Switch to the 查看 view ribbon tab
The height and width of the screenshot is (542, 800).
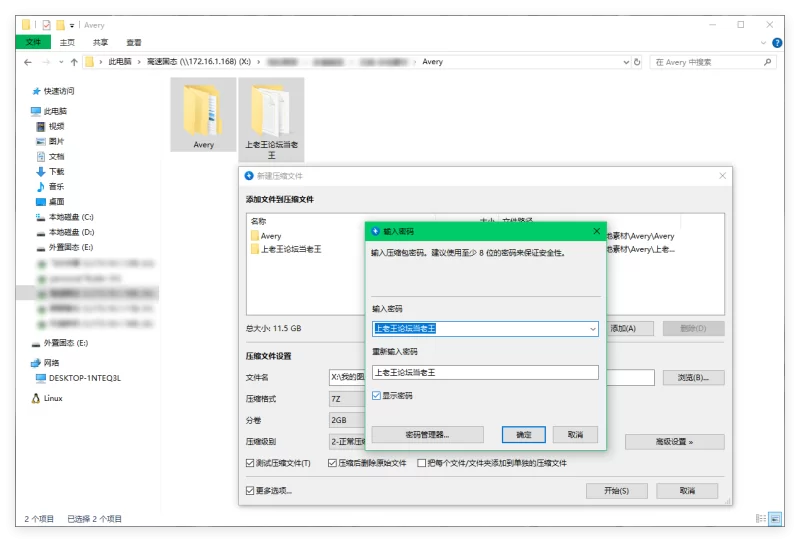coord(134,43)
